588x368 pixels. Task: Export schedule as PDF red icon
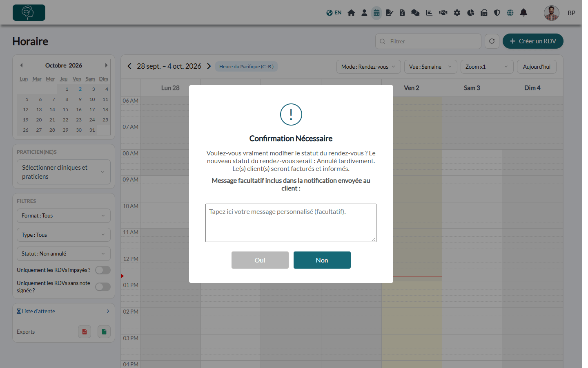pos(85,332)
